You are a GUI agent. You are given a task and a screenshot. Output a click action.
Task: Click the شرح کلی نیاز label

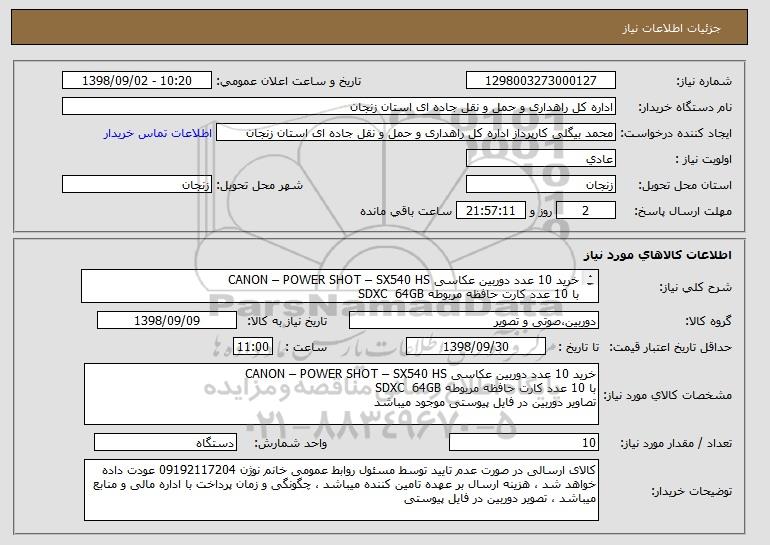click(695, 287)
